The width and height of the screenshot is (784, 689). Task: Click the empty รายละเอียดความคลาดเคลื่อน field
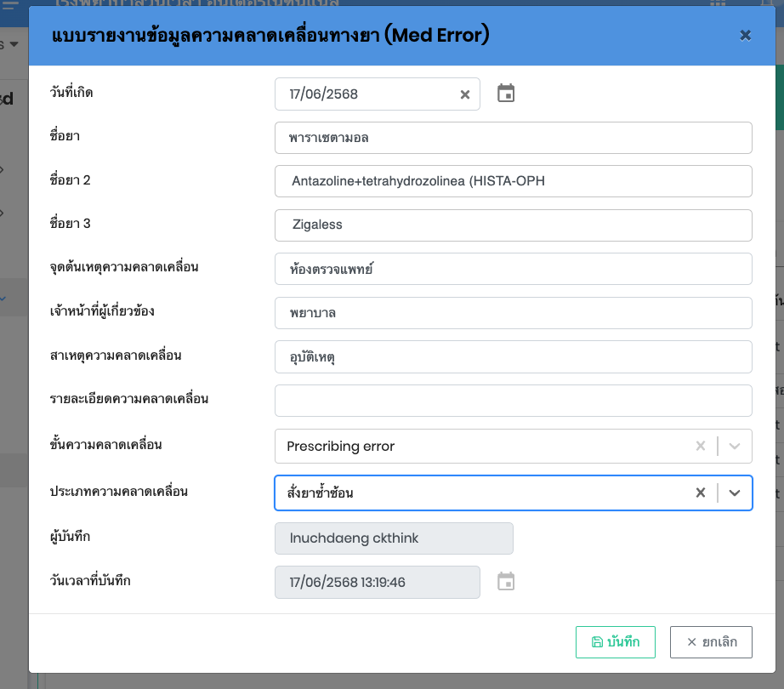[513, 401]
